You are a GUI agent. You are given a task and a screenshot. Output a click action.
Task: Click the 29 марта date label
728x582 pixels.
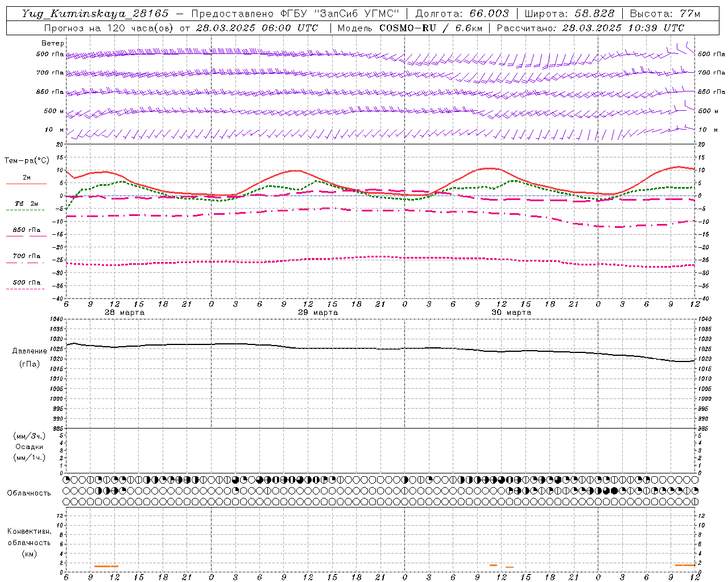[x=318, y=313]
